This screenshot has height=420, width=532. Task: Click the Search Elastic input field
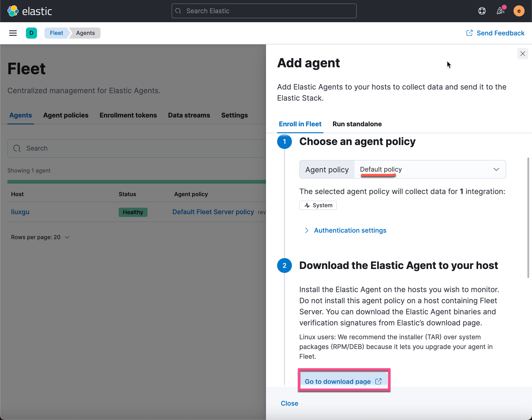click(264, 11)
